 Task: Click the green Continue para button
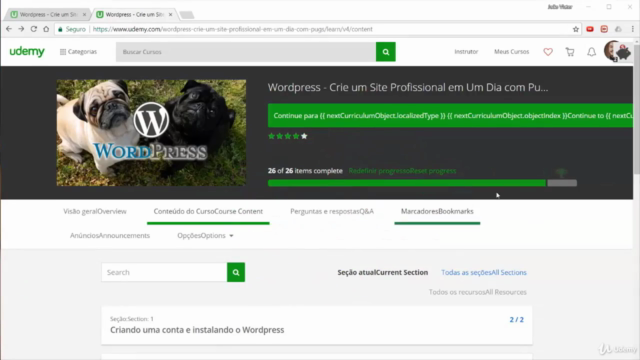tap(451, 116)
